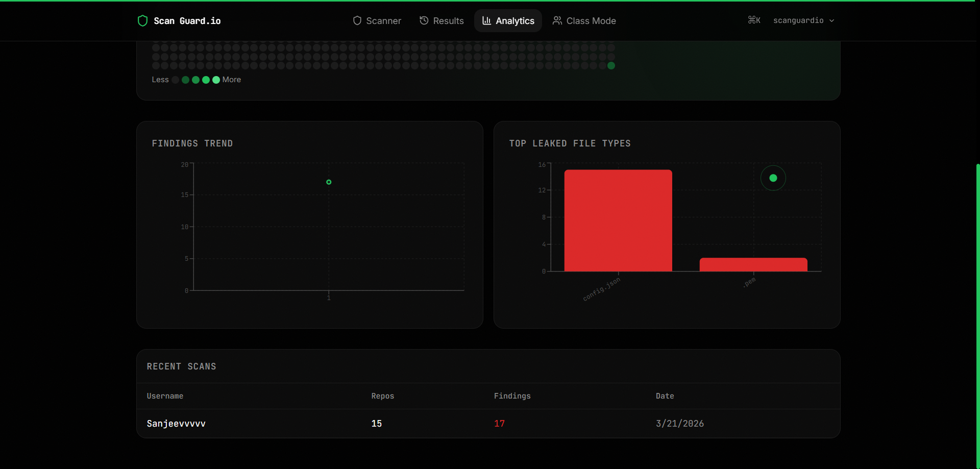Click the Findings column header

click(512, 396)
